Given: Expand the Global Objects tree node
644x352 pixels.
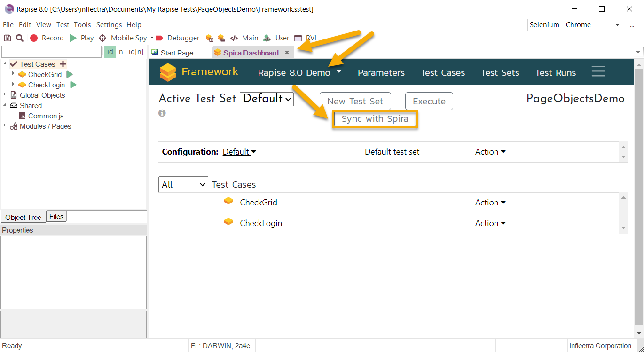Looking at the screenshot, I should pos(5,95).
